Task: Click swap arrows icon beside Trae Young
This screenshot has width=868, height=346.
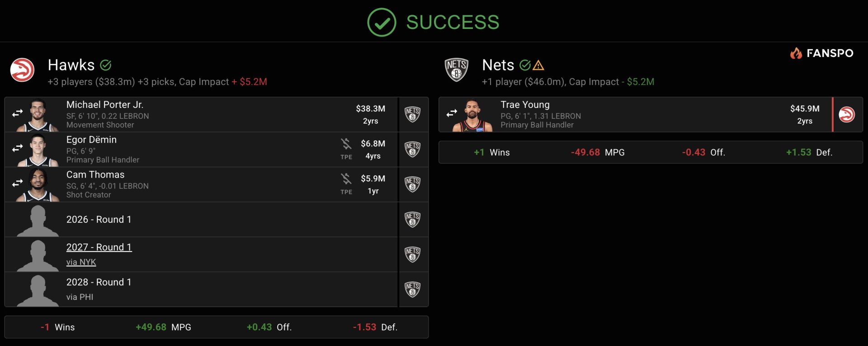Action: [452, 113]
